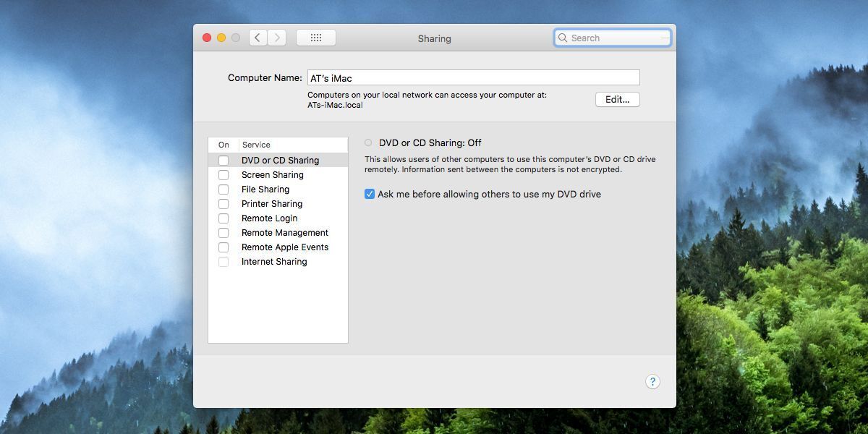The width and height of the screenshot is (868, 434).
Task: Open the Help question mark button
Action: [x=652, y=382]
